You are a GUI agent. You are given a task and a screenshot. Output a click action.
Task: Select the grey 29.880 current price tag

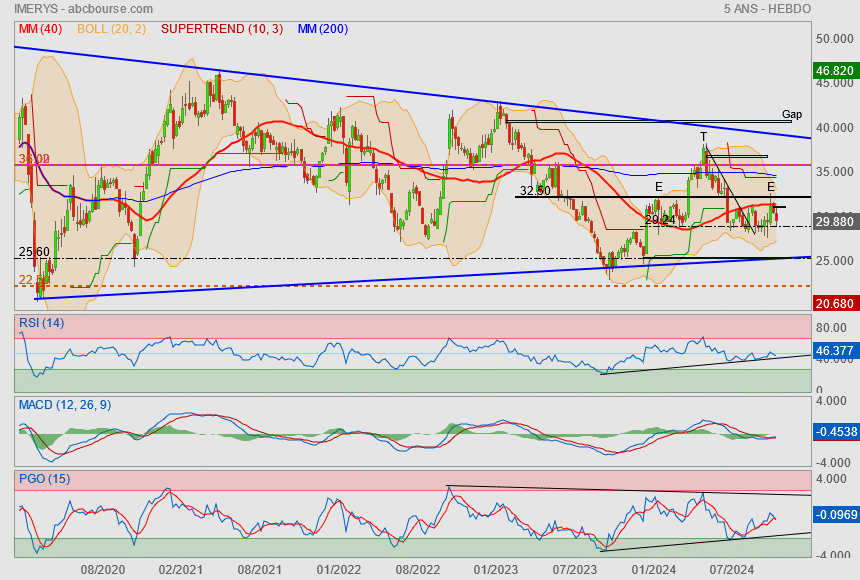click(x=834, y=222)
